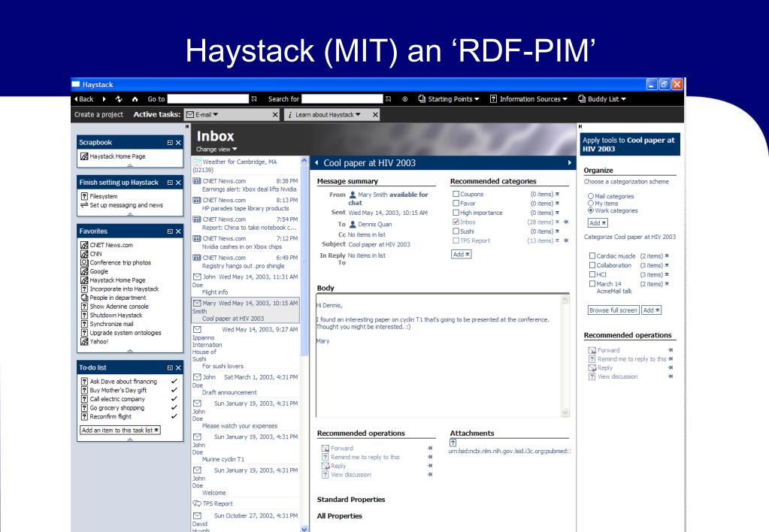This screenshot has height=532, width=769.
Task: Check the Sushi category
Action: [x=456, y=231]
